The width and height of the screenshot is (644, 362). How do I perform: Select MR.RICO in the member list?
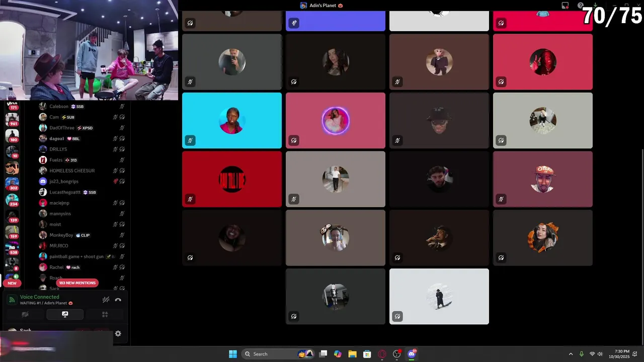point(82,245)
